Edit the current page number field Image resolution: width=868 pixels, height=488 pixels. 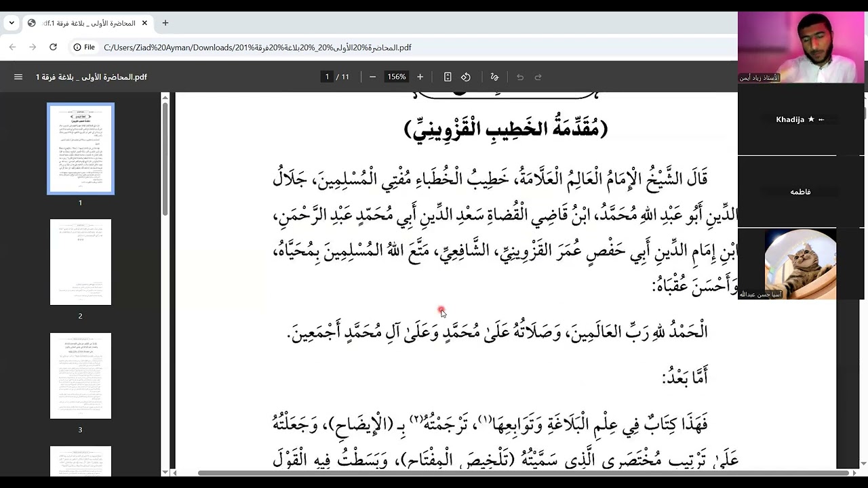327,77
